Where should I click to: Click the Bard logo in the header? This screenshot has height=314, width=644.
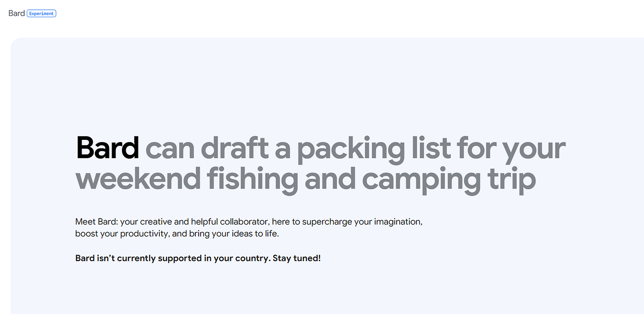(x=17, y=13)
